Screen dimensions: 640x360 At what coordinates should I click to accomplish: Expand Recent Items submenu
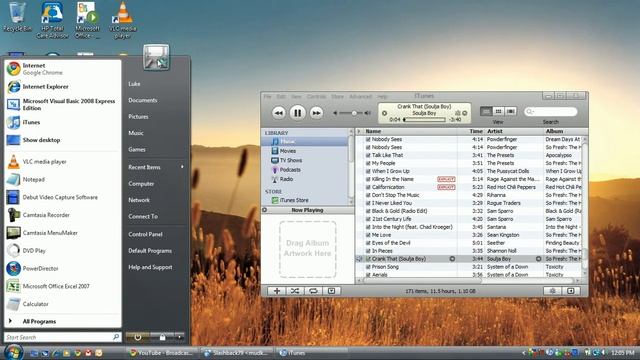click(x=156, y=167)
